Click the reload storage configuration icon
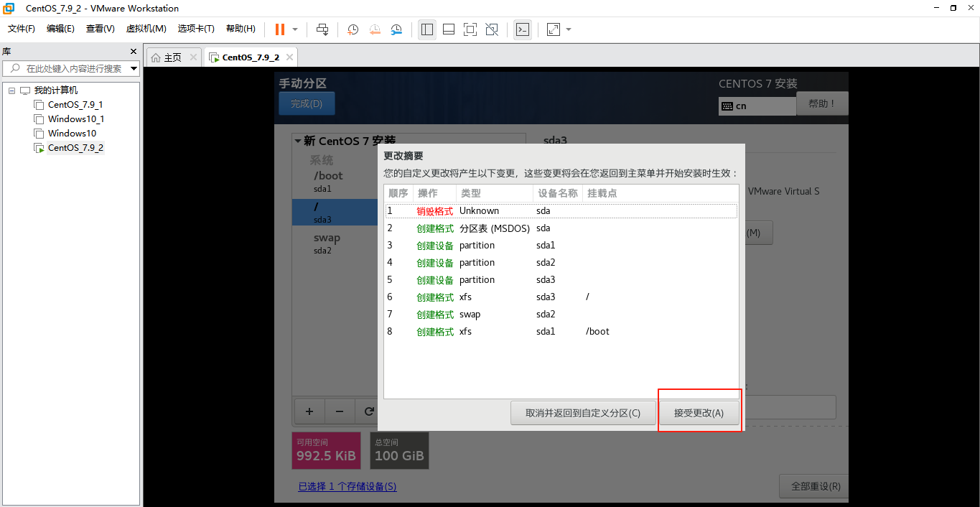The image size is (980, 507). 369,411
